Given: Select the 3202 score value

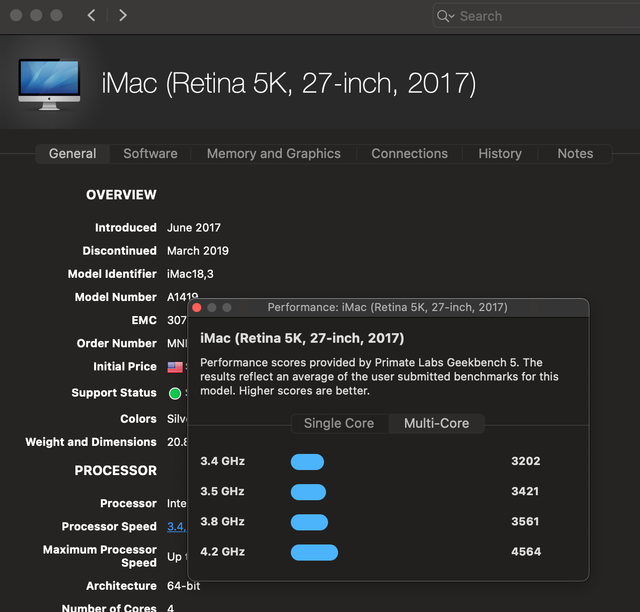Looking at the screenshot, I should [x=526, y=461].
